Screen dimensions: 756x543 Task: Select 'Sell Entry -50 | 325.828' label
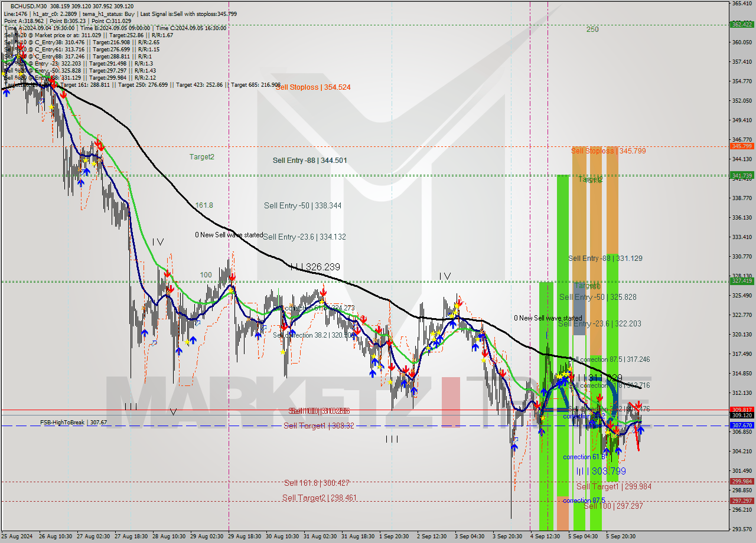point(598,297)
